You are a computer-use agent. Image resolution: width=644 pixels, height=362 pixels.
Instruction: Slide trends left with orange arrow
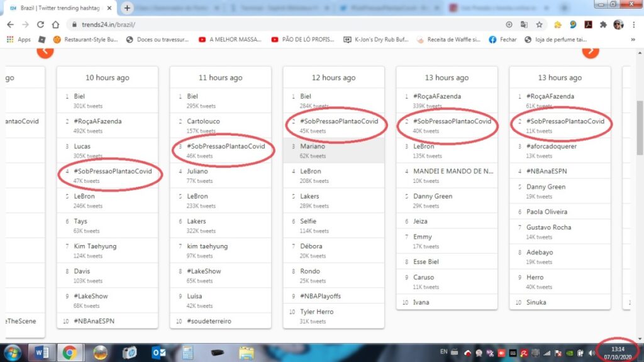pos(45,51)
